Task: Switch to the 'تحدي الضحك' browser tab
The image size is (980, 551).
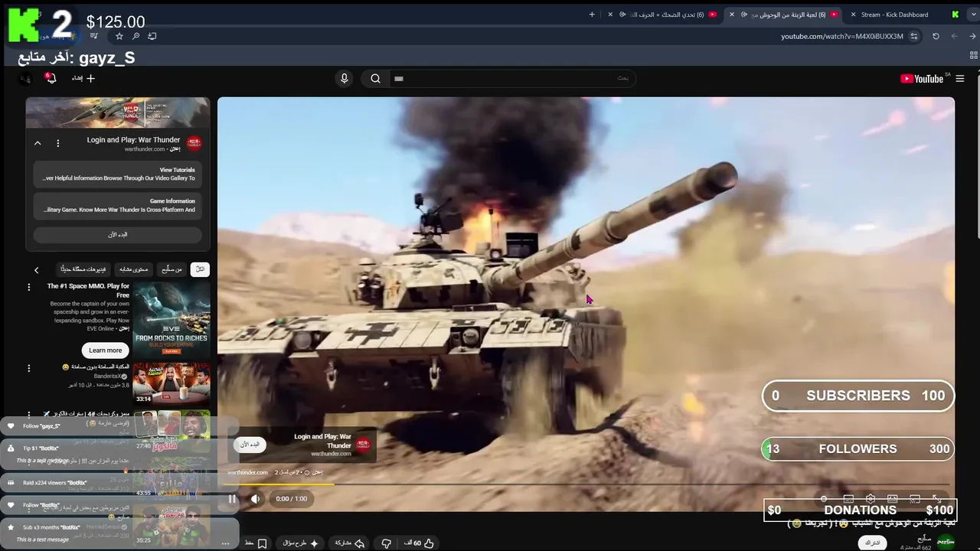Action: (x=668, y=15)
